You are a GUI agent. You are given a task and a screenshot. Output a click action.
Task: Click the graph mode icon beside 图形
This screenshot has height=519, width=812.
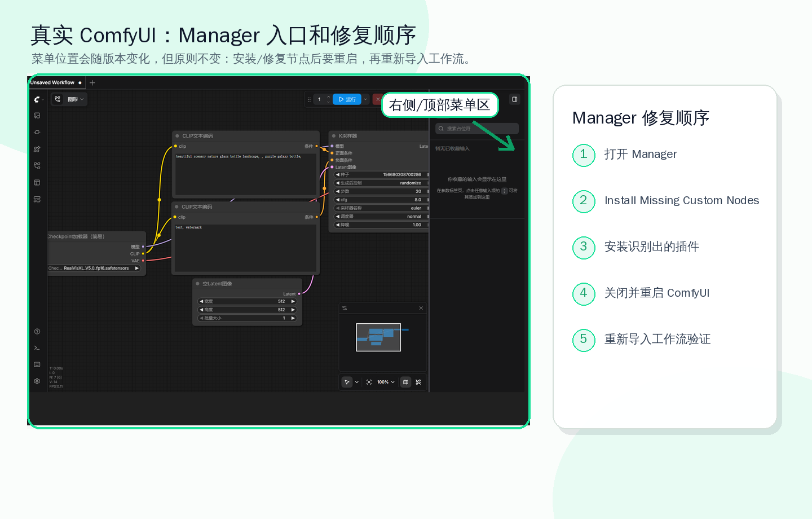click(x=58, y=99)
